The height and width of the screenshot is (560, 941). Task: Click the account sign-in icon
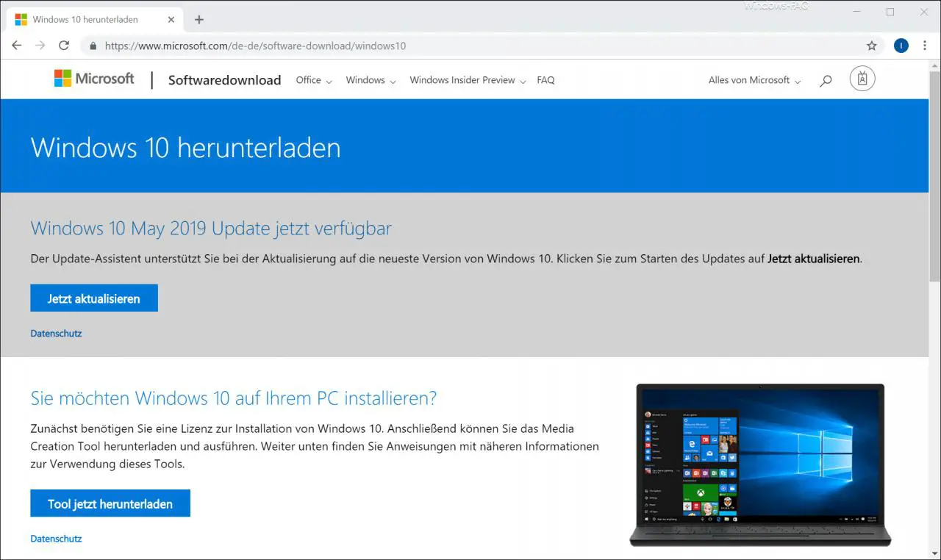click(862, 79)
